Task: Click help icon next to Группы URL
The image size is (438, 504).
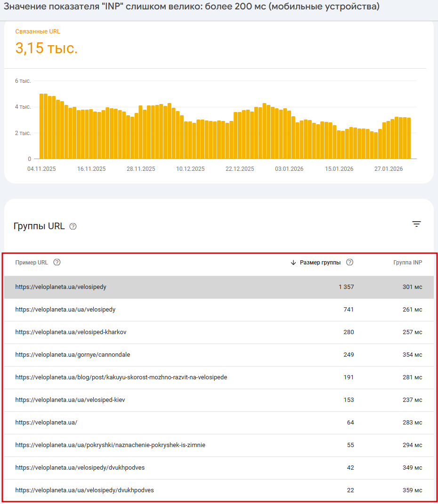Action: (73, 226)
